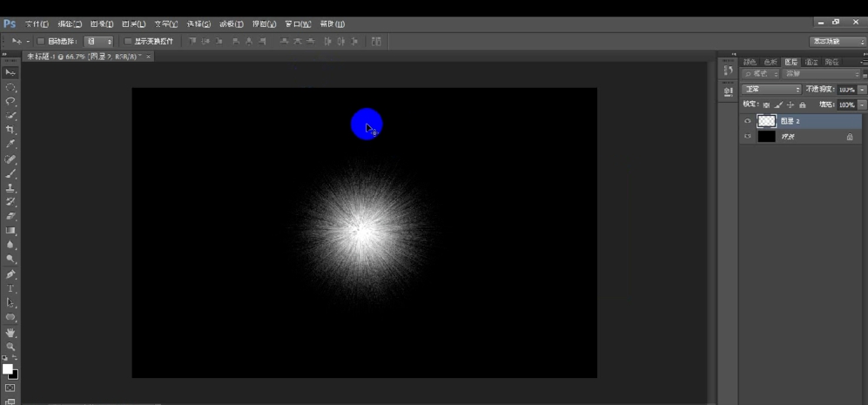868x405 pixels.
Task: Enable the 自动选择 (Auto-Select) checkbox
Action: click(x=40, y=41)
